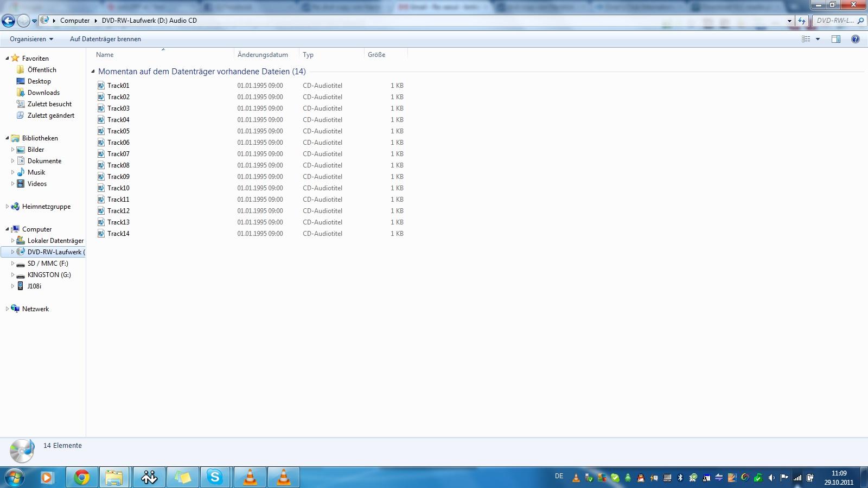
Task: Sort by Änderungsdatum column header
Action: [x=263, y=55]
